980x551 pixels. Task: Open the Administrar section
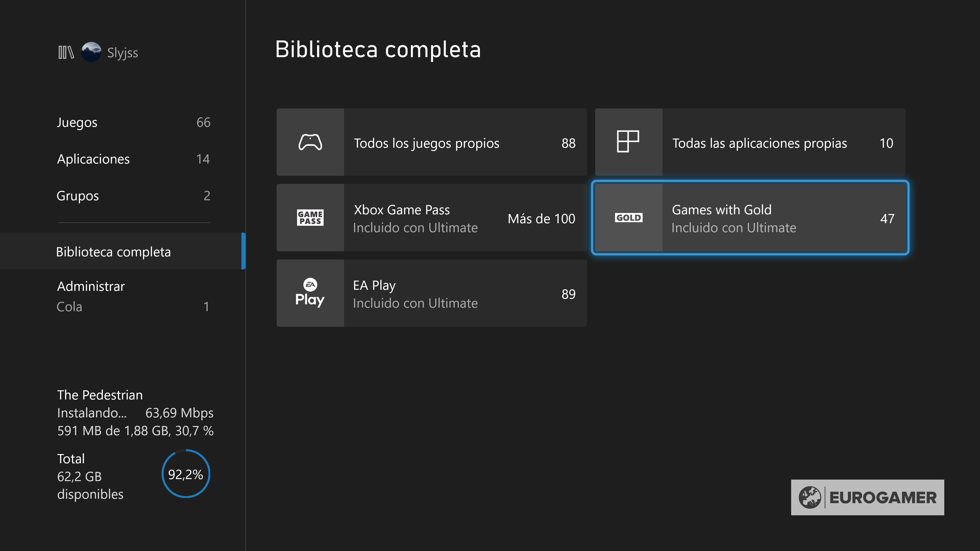coord(91,286)
